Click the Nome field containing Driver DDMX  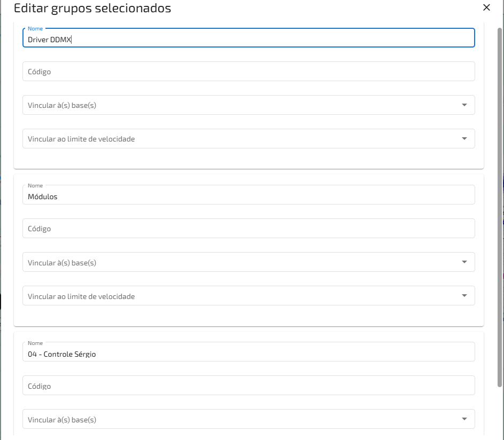pyautogui.click(x=249, y=38)
